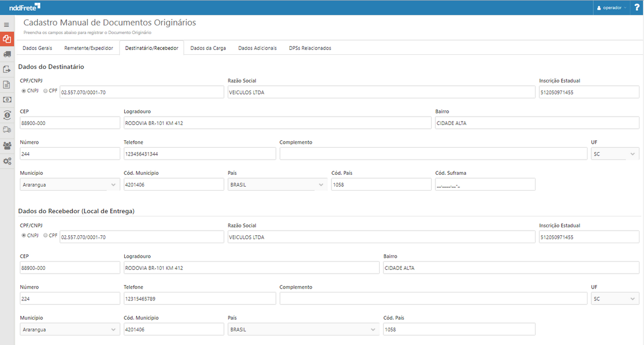This screenshot has height=345, width=644.
Task: Click the banknote money sidebar icon
Action: 7,100
